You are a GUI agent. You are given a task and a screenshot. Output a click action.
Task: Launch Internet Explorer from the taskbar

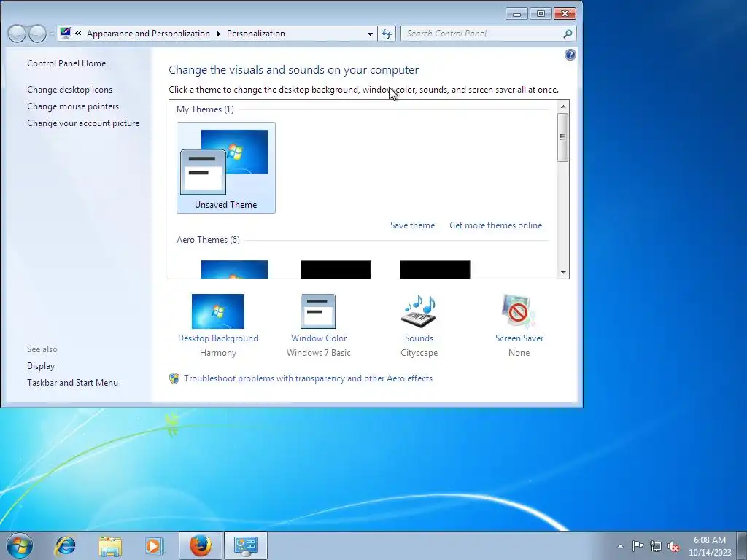pos(65,545)
